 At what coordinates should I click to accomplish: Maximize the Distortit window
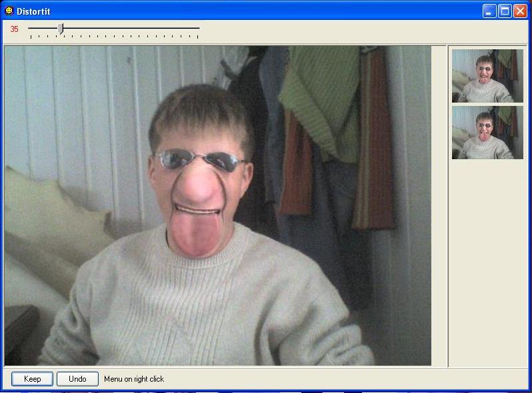coord(505,11)
